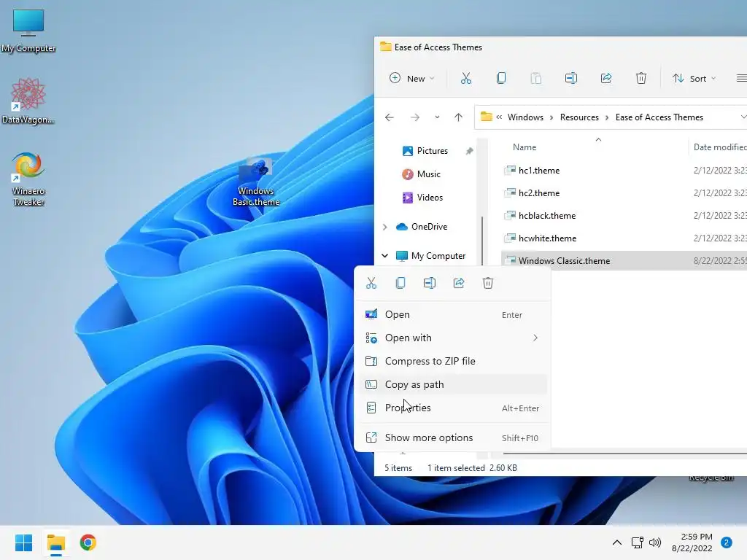Image resolution: width=747 pixels, height=560 pixels.
Task: Open the network tray icon
Action: (637, 542)
